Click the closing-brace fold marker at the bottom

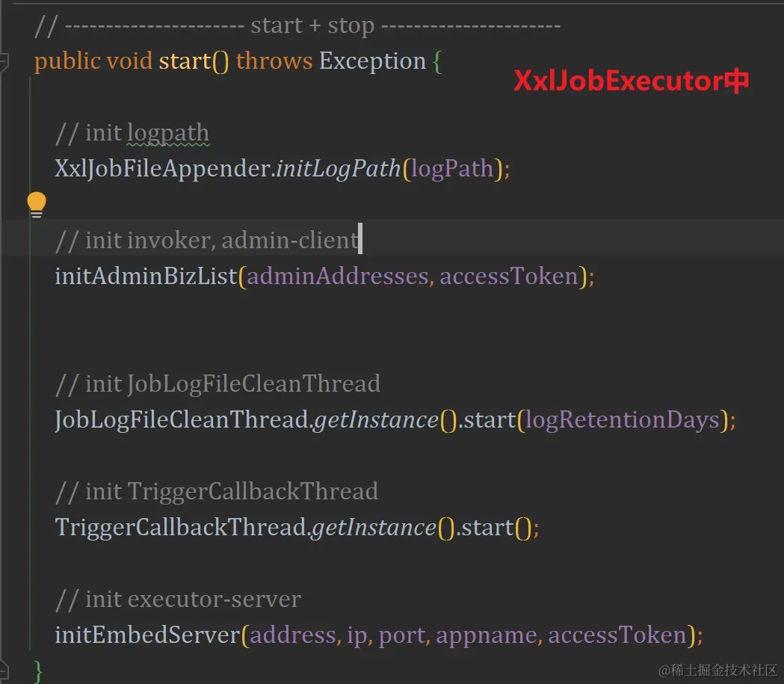coord(4,670)
